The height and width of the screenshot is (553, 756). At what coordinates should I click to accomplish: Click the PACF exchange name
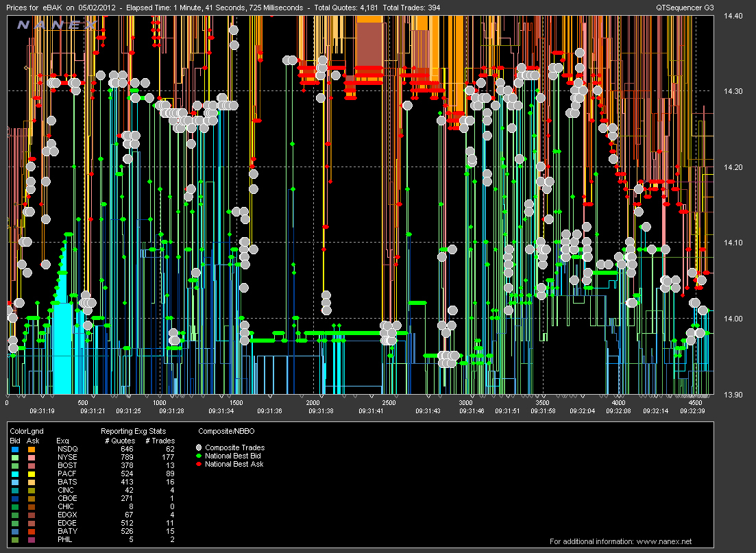[x=67, y=474]
